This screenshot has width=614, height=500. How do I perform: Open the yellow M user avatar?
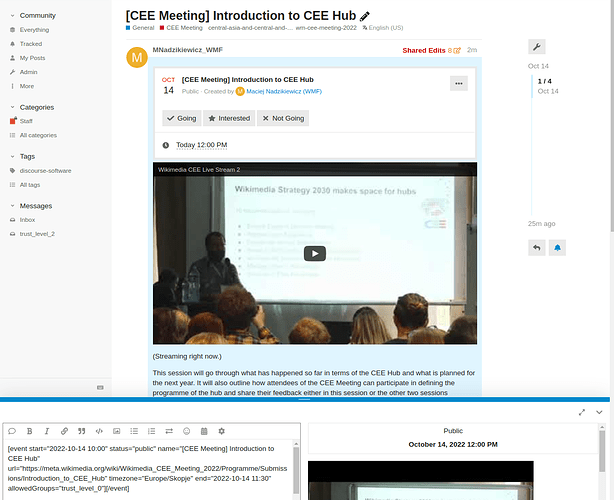tap(137, 58)
